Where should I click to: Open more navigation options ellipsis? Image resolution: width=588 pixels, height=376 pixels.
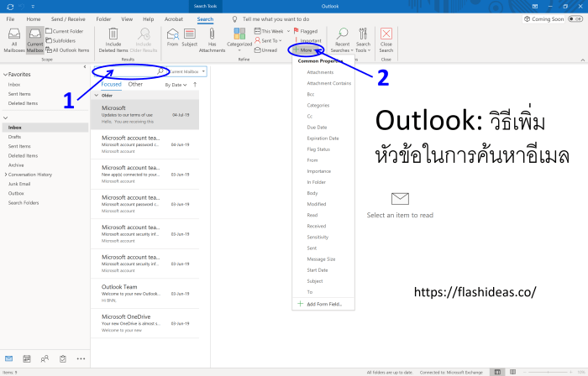point(81,358)
